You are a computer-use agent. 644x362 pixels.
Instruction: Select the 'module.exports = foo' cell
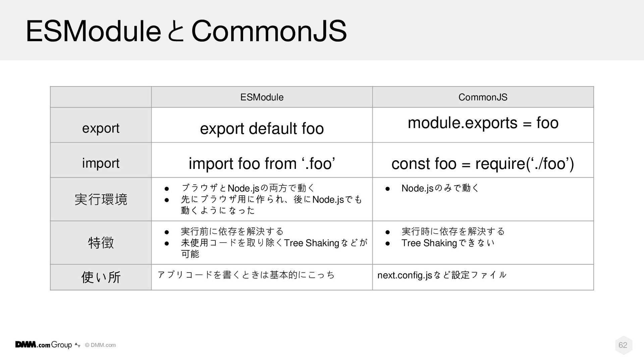tap(483, 125)
